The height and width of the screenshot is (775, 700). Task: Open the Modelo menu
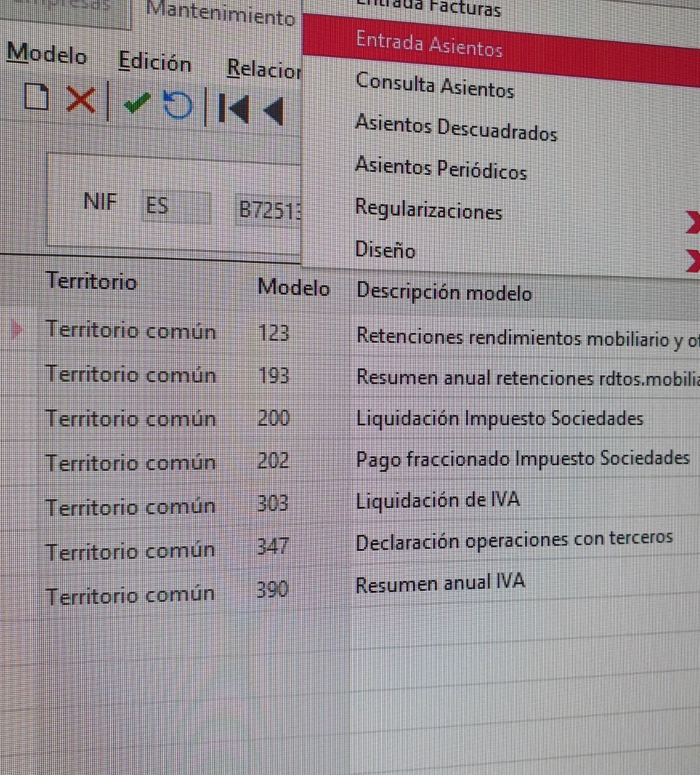[47, 53]
